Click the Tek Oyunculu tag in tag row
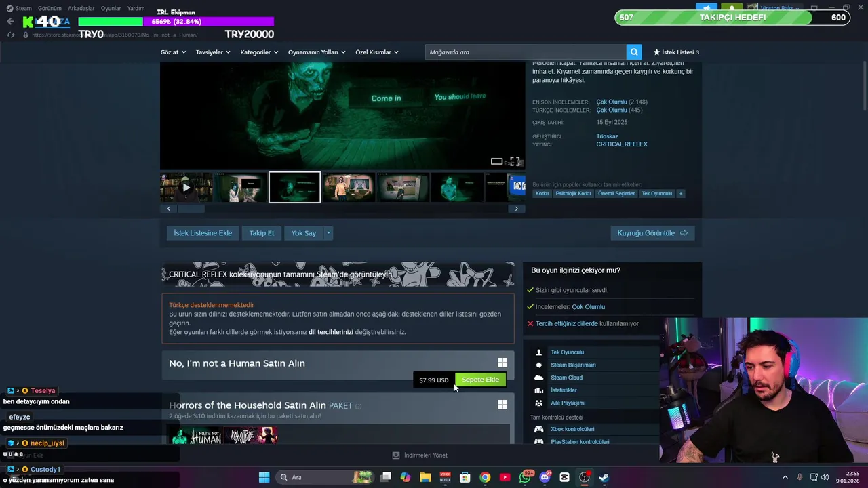Screen dimensions: 868x488 click(656, 194)
